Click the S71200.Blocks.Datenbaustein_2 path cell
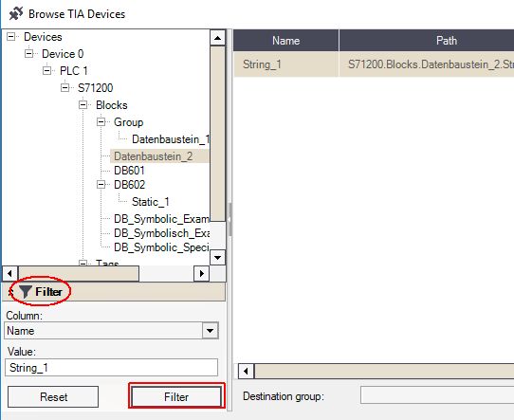 427,64
